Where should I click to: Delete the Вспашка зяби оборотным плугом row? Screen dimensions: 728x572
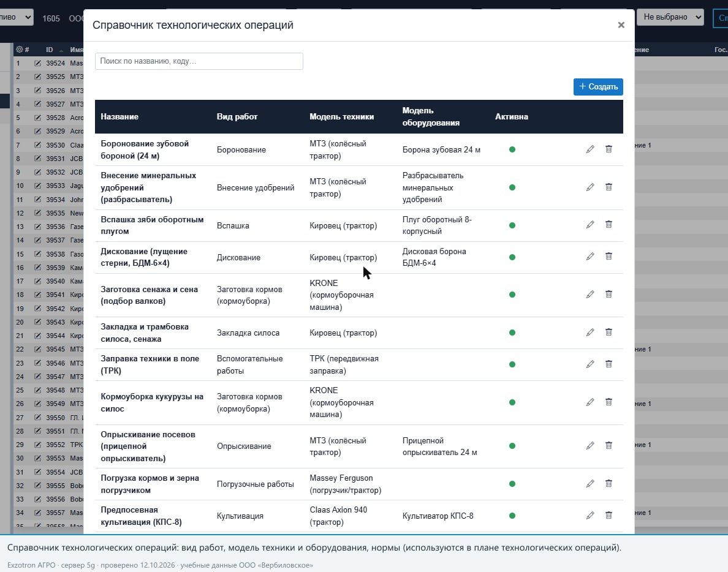coord(609,225)
